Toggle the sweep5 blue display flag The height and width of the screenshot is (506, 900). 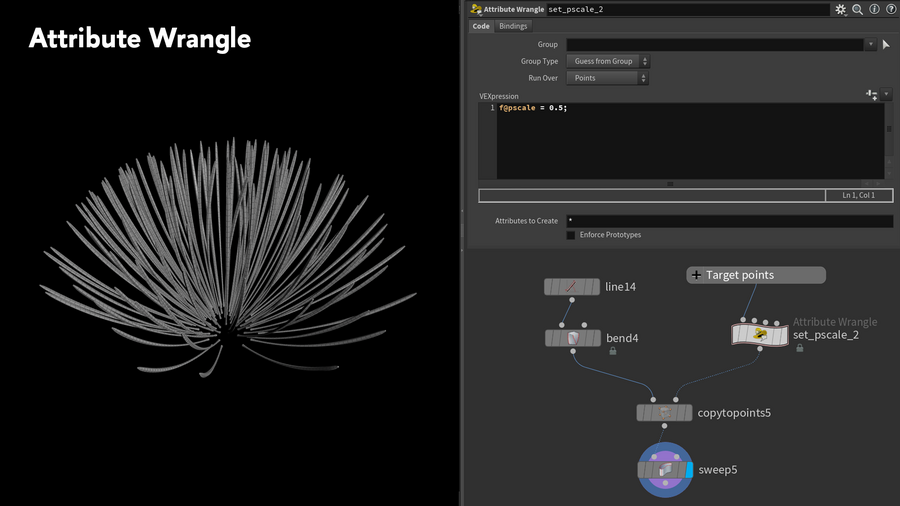click(x=688, y=470)
